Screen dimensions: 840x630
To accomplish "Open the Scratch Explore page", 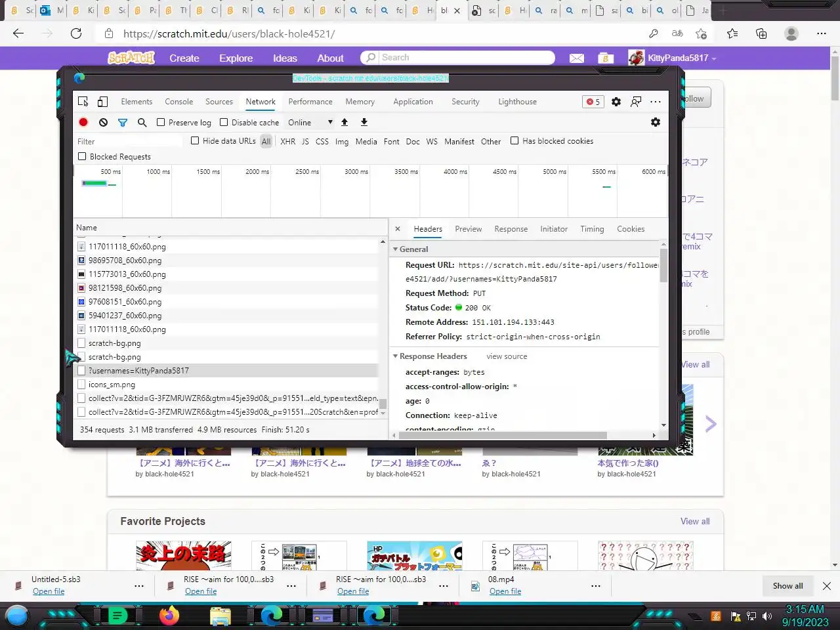I will click(x=236, y=58).
